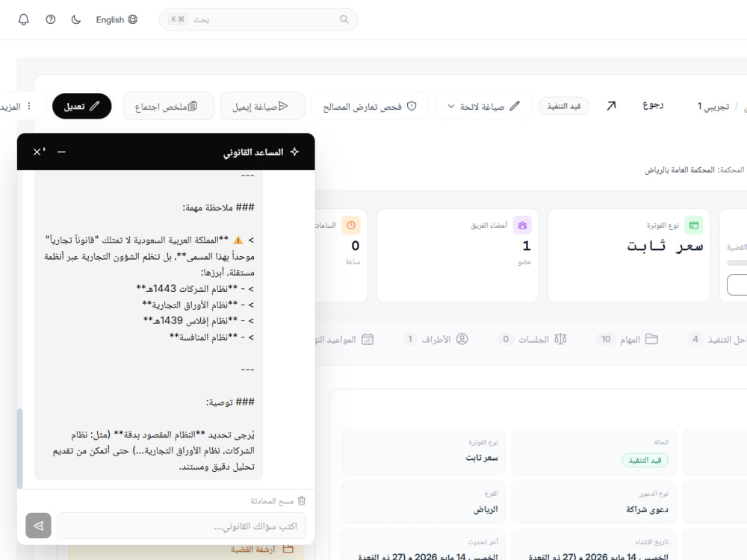747x560 pixels.
Task: Click the قيد التنفيذ green status pill under الحالة
Action: (x=645, y=461)
